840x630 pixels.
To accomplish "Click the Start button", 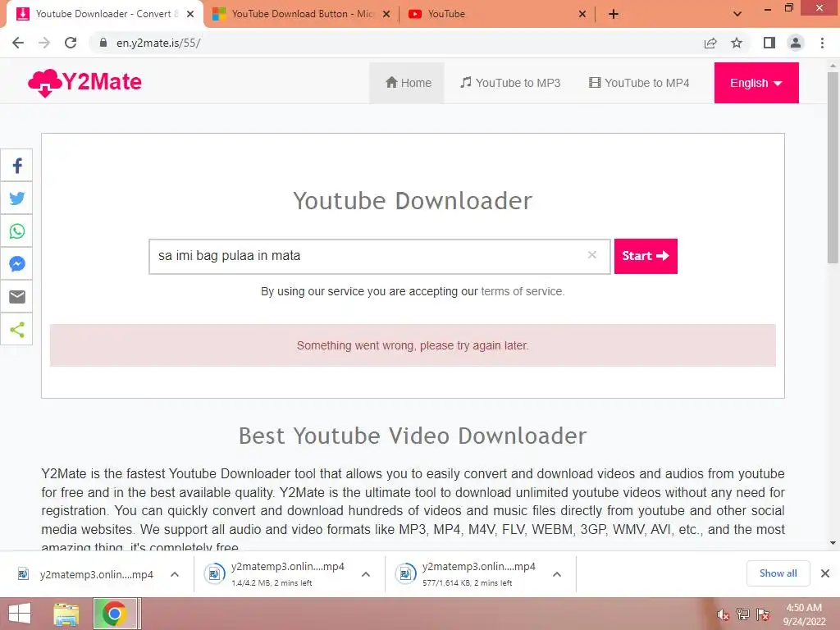I will tap(646, 256).
